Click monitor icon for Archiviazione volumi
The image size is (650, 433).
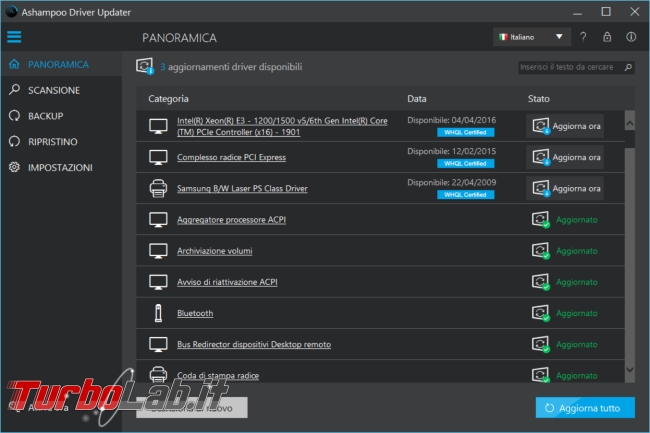pyautogui.click(x=158, y=251)
